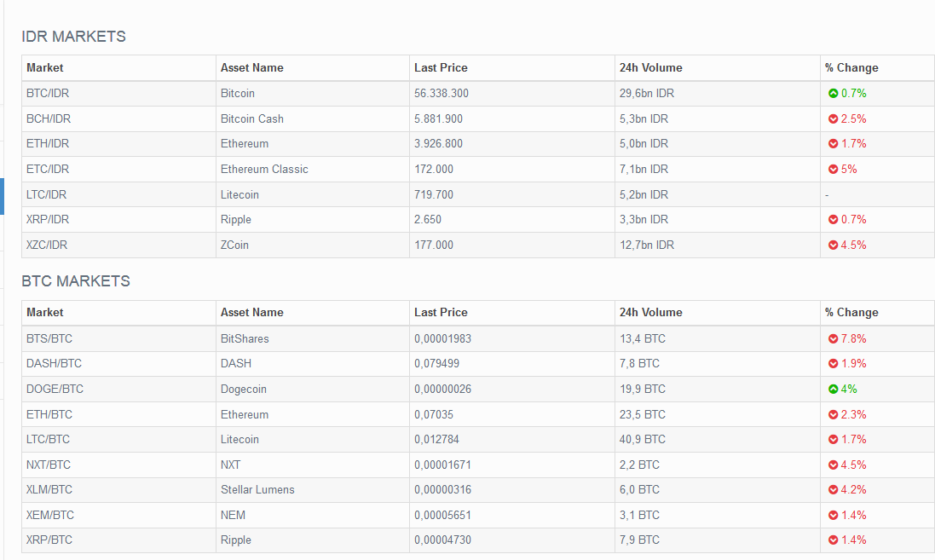Select the BitShares asset name
The height and width of the screenshot is (560, 935).
(x=245, y=338)
